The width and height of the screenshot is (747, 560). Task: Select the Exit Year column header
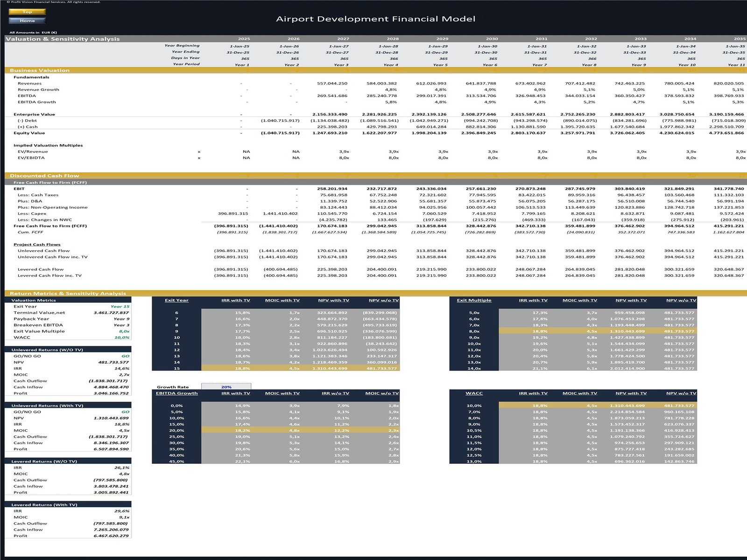(176, 300)
